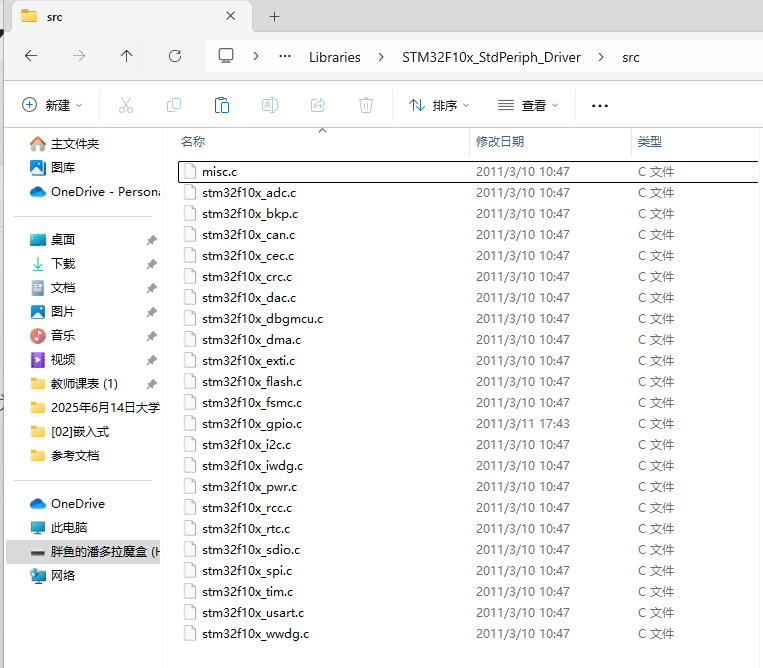Select stm32f10x_dbgmcu.c file

pyautogui.click(x=468, y=319)
